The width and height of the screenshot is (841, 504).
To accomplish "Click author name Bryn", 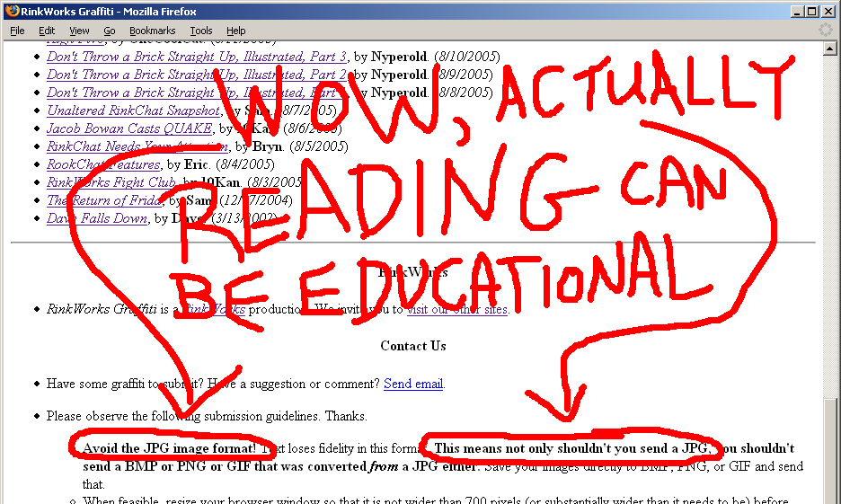I will click(x=267, y=146).
